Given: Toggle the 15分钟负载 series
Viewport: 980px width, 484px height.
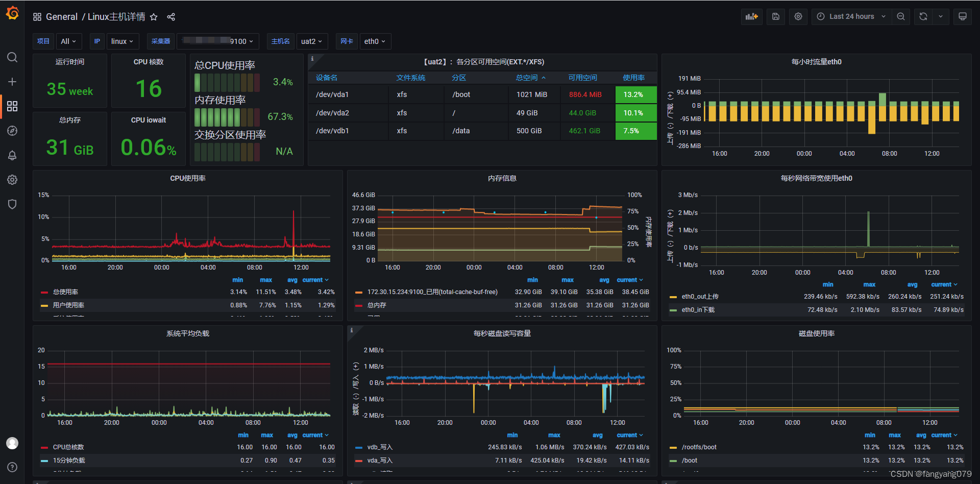Looking at the screenshot, I should coord(69,461).
